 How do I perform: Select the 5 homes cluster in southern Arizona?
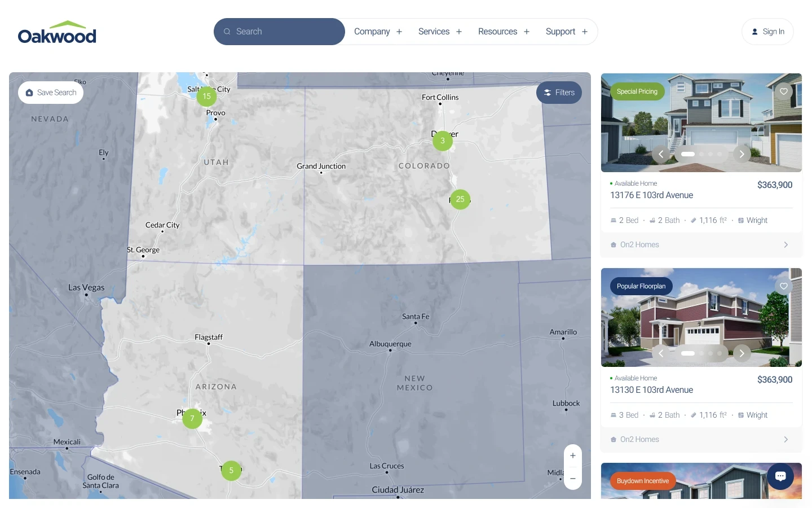coord(231,471)
